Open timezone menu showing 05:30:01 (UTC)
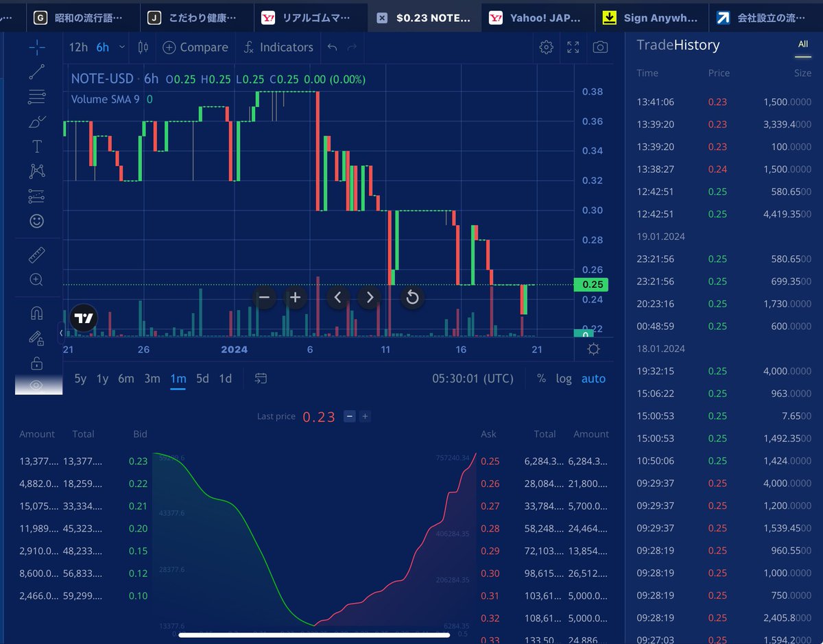The width and height of the screenshot is (823, 644). click(473, 379)
